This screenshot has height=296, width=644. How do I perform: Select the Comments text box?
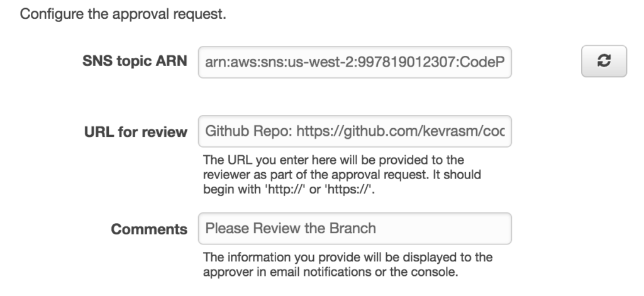point(355,229)
